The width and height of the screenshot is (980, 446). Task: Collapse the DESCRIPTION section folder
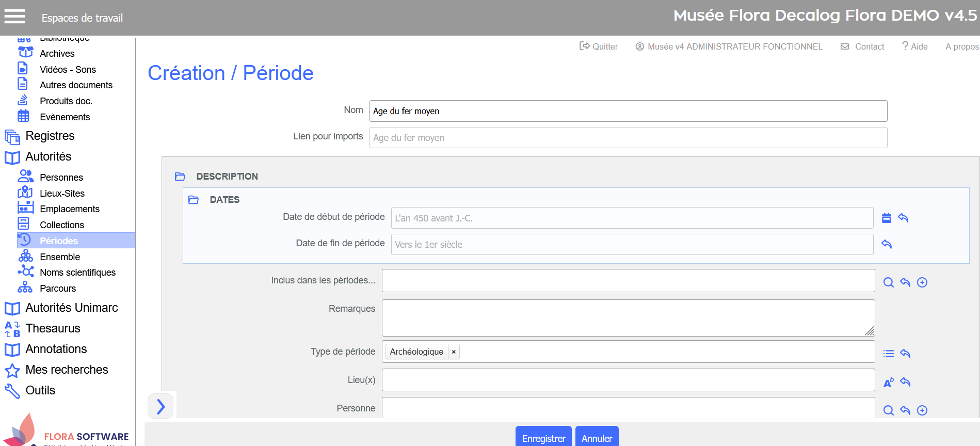(180, 177)
